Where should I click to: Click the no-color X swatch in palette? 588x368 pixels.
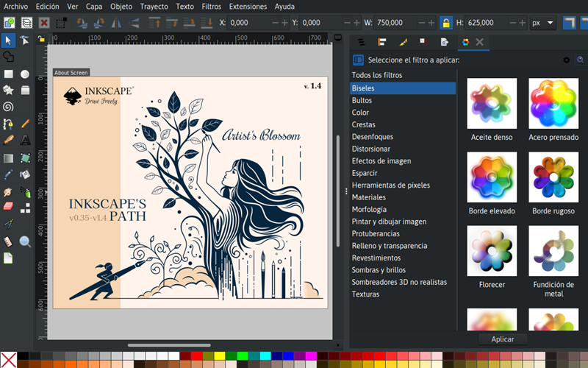[x=8, y=360]
